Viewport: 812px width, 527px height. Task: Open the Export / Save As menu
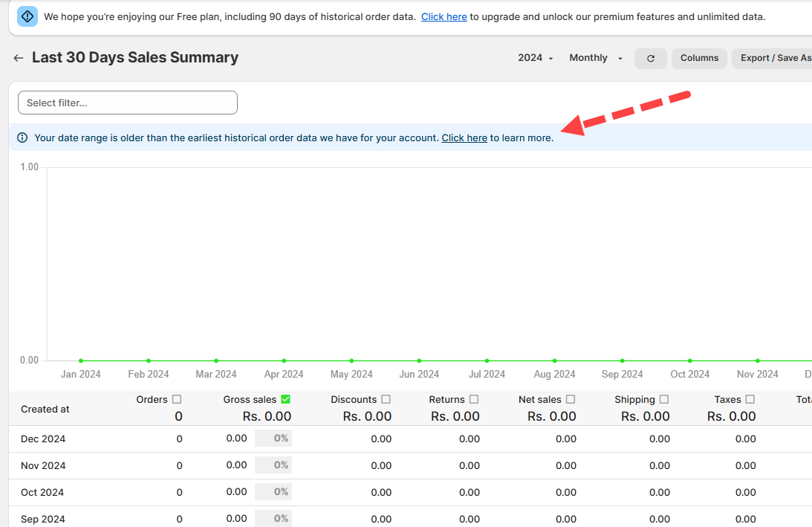pos(773,58)
